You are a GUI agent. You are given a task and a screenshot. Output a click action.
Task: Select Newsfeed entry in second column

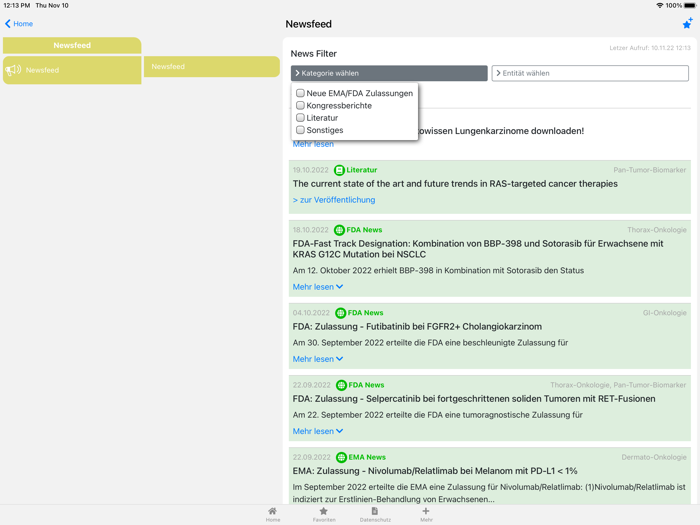[212, 67]
